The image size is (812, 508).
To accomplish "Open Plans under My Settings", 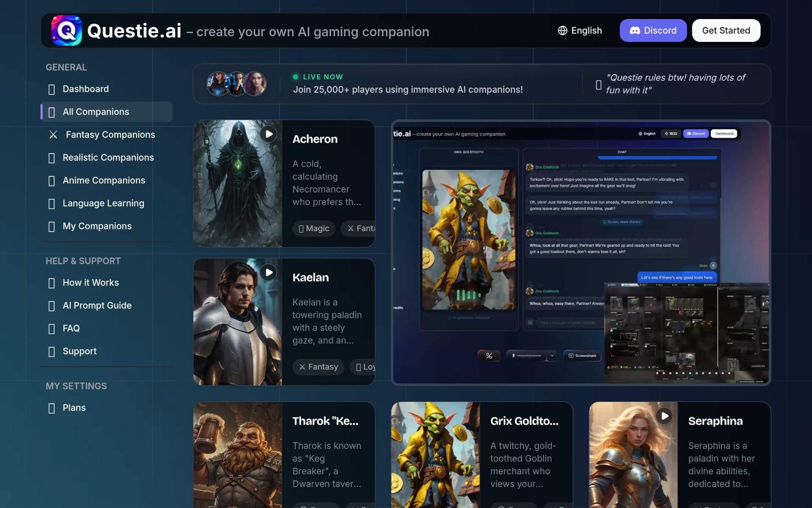I will coord(107,408).
